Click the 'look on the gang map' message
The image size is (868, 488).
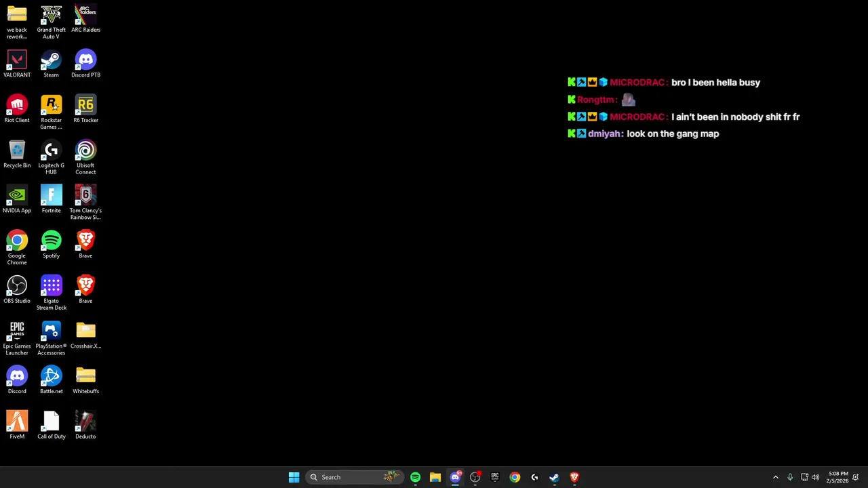click(673, 134)
